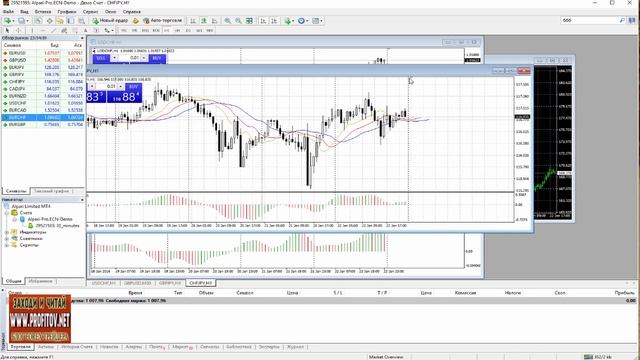Select EURGBP row in Market Watch
This screenshot has width=640, height=360.
43,124
